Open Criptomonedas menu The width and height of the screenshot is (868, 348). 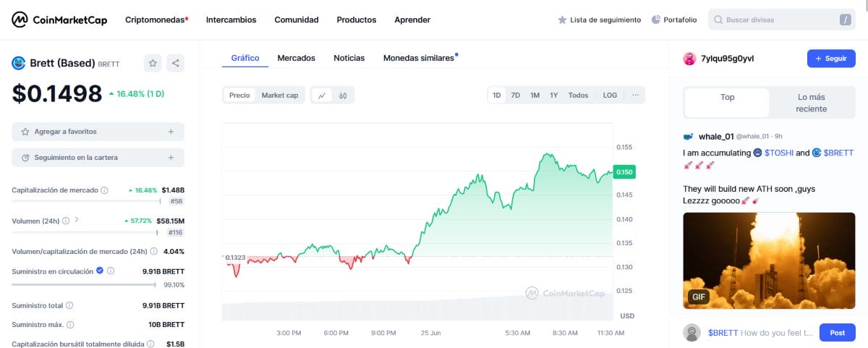click(155, 20)
